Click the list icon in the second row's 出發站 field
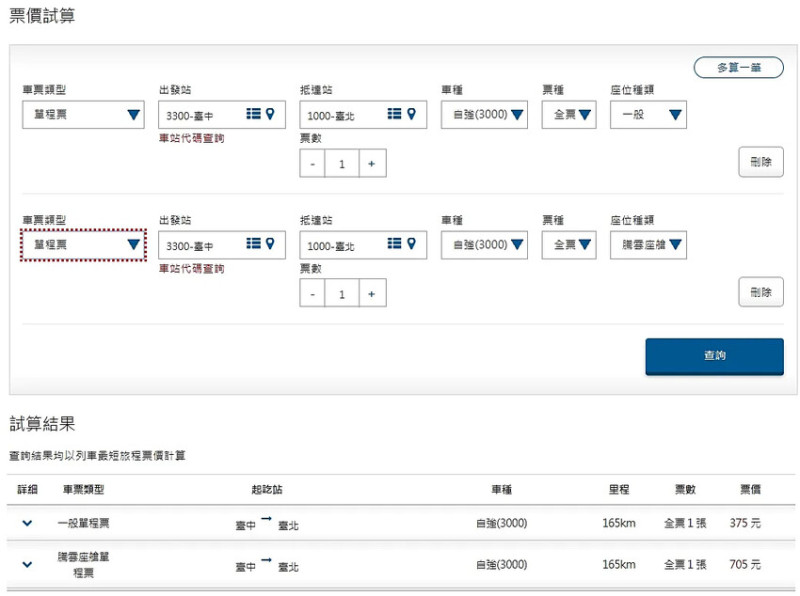Image resolution: width=800 pixels, height=596 pixels. [x=255, y=244]
